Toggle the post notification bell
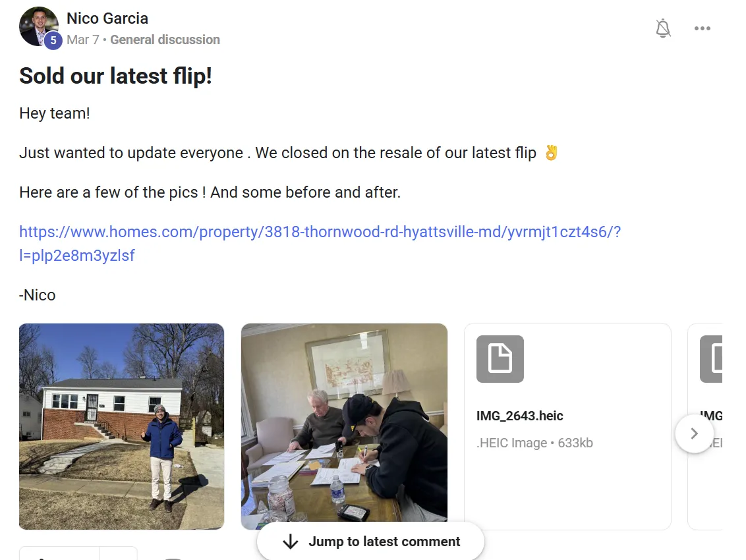Viewport: 746px width, 560px height. (x=663, y=28)
